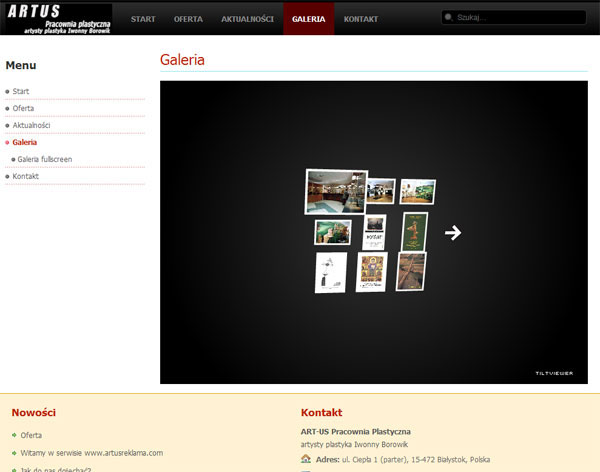Click the Nowości section heading
Viewport: 600px width, 472px height.
[34, 412]
